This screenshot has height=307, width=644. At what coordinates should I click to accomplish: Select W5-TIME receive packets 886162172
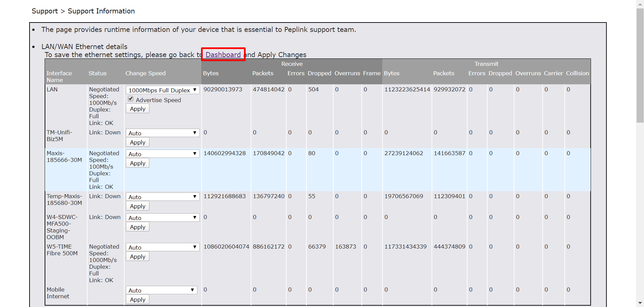pyautogui.click(x=268, y=247)
